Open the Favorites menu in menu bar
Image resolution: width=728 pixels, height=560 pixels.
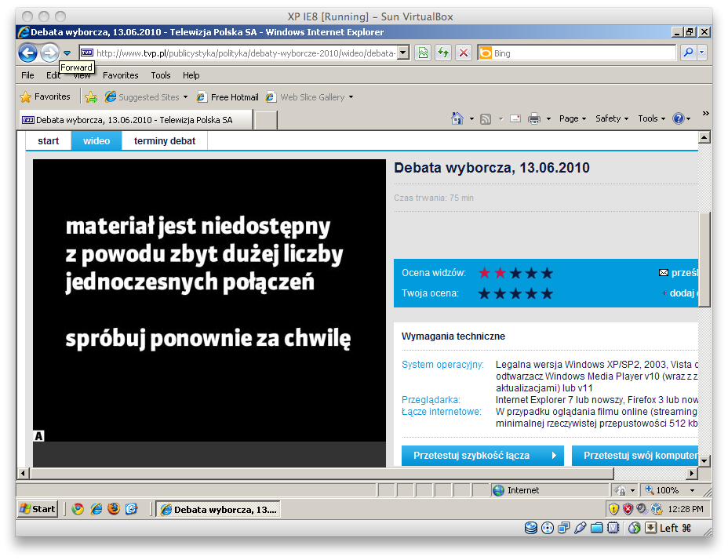coord(120,75)
